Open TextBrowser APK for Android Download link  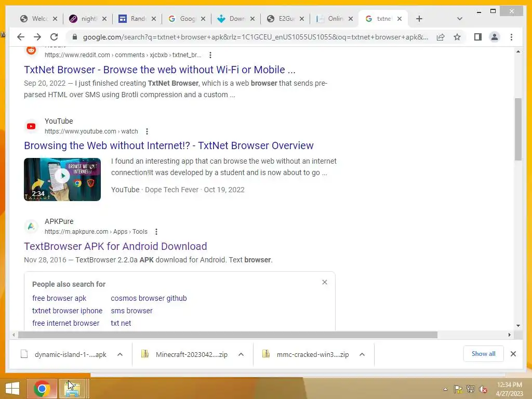pyautogui.click(x=115, y=246)
